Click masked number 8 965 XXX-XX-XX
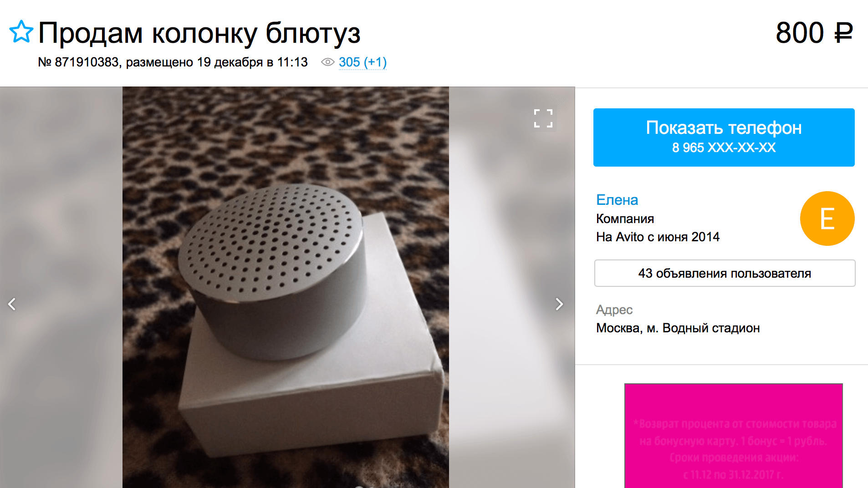The height and width of the screenshot is (488, 868). click(724, 147)
